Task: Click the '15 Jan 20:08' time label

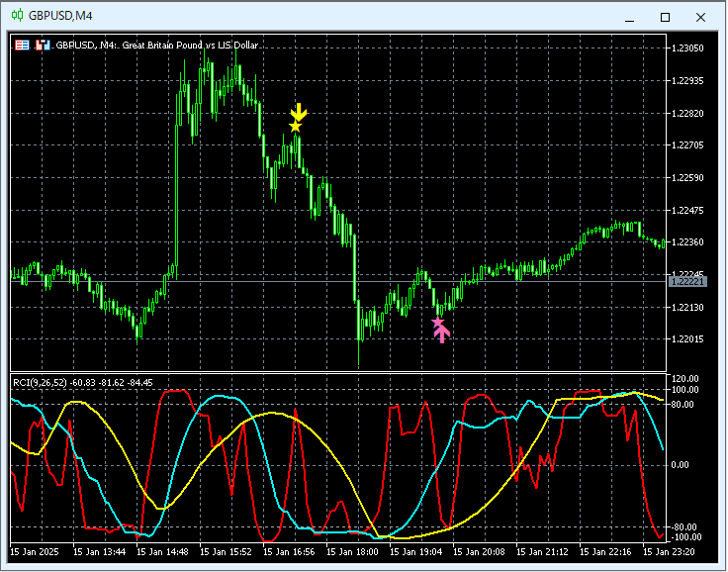Action: 479,551
